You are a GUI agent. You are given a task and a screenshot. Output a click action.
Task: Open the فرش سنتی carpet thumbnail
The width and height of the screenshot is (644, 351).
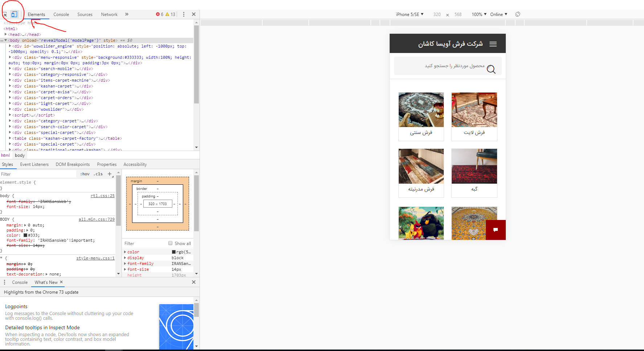coord(421,110)
